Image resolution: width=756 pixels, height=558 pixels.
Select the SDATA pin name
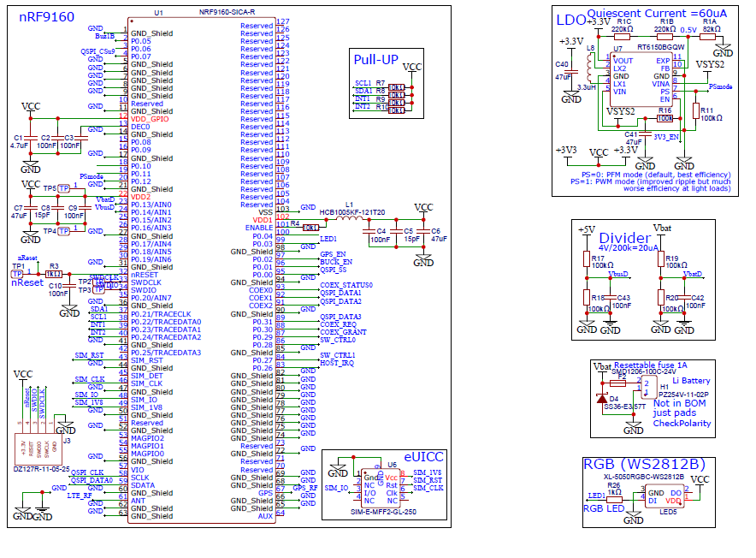pos(143,485)
